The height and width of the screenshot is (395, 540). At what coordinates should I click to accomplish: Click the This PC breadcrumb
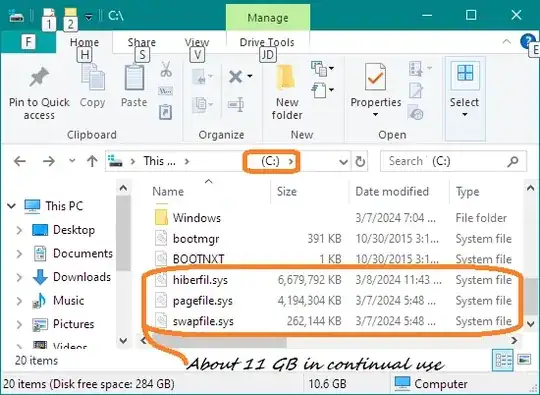pos(159,161)
